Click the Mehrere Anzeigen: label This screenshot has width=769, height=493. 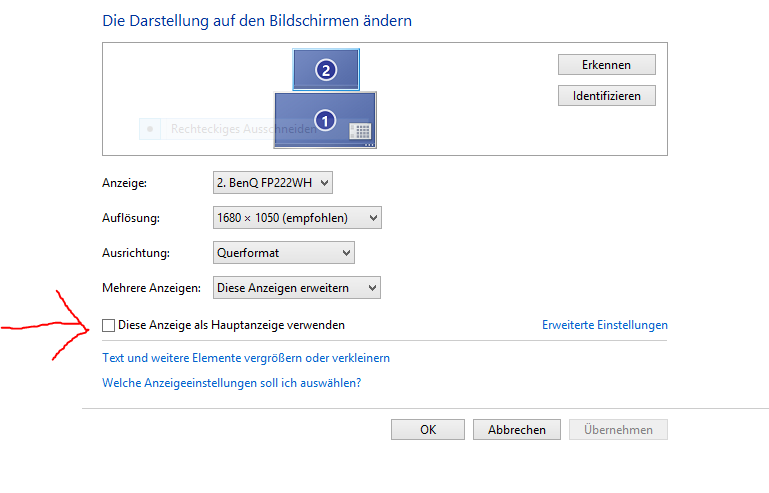152,288
